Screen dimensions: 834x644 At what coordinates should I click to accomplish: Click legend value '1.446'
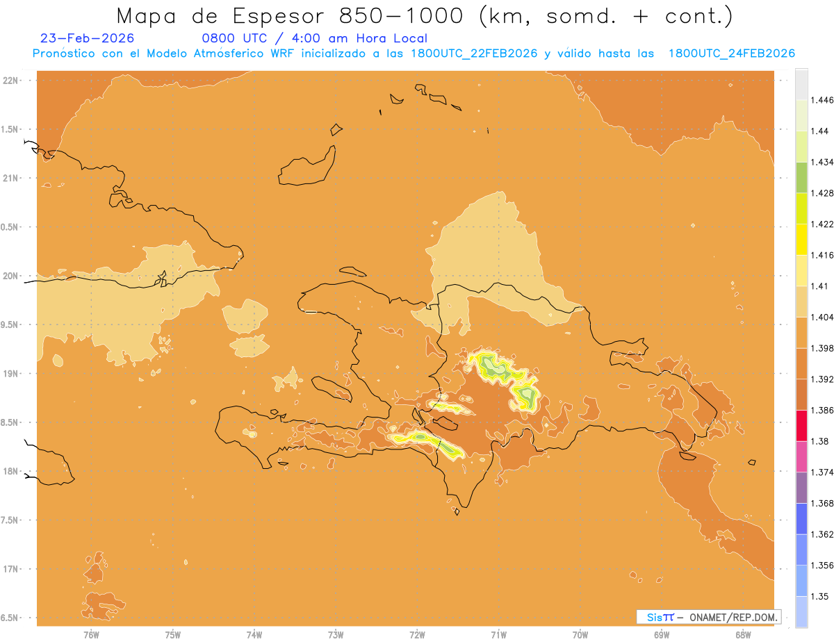[x=821, y=101]
